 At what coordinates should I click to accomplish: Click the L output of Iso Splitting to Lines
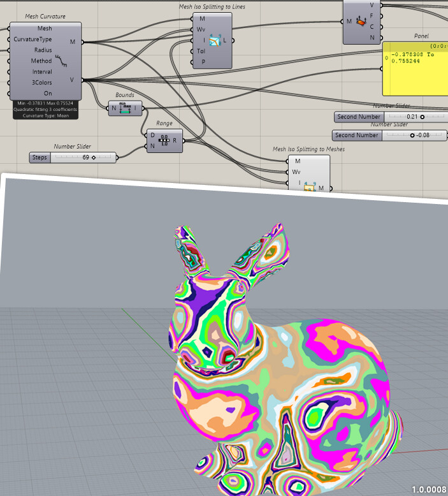point(225,40)
